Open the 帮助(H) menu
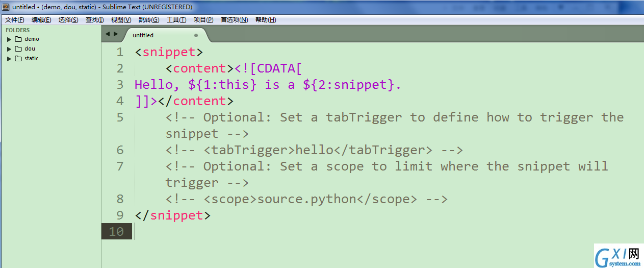644x268 pixels. click(x=266, y=20)
